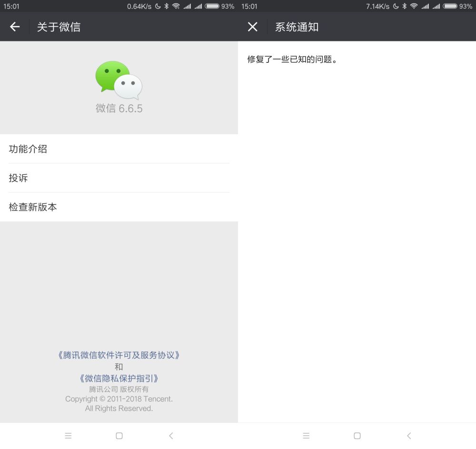Tap the battery icon in left status bar
Image resolution: width=476 pixels, height=449 pixels.
click(x=212, y=6)
